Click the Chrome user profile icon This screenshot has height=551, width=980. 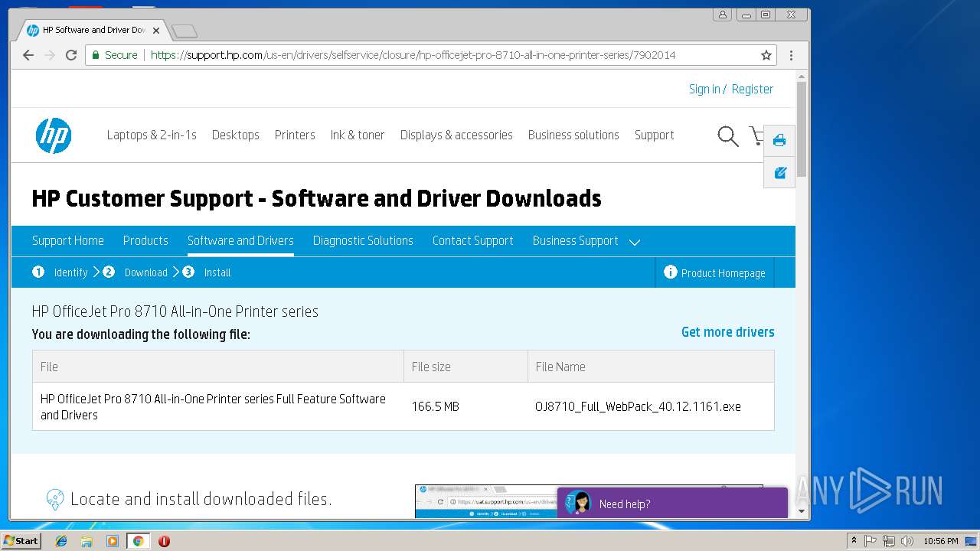(x=722, y=15)
